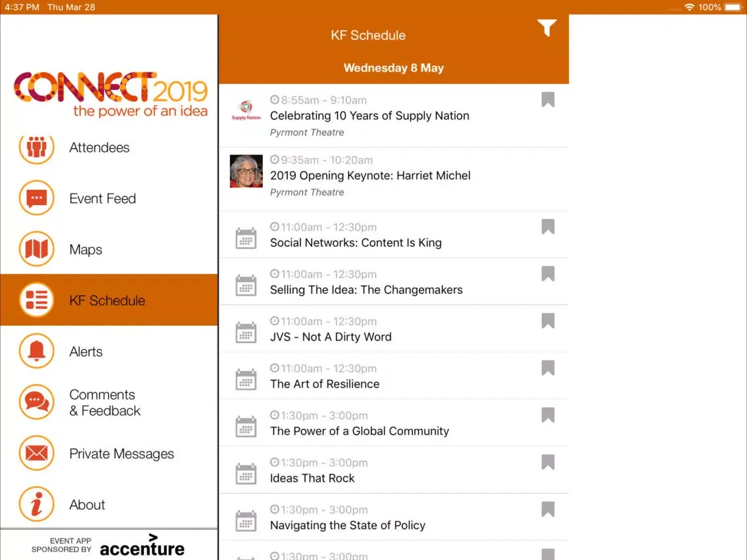The image size is (747, 560).
Task: Open Social Networks: Content Is King title
Action: click(x=356, y=243)
